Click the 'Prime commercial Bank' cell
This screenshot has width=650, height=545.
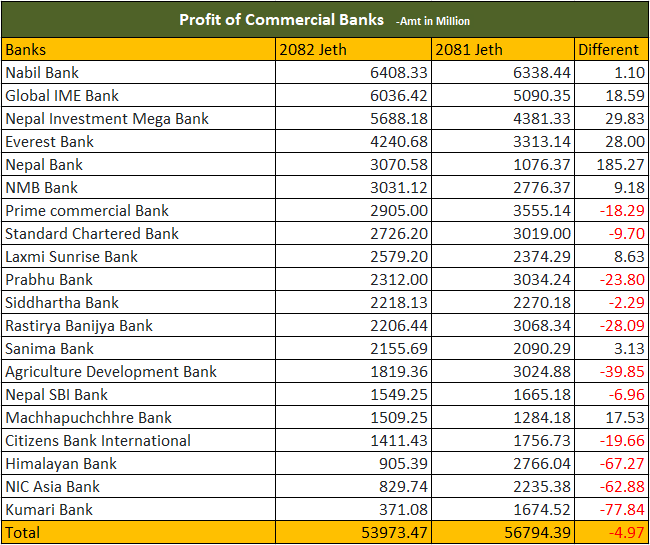[139, 211]
